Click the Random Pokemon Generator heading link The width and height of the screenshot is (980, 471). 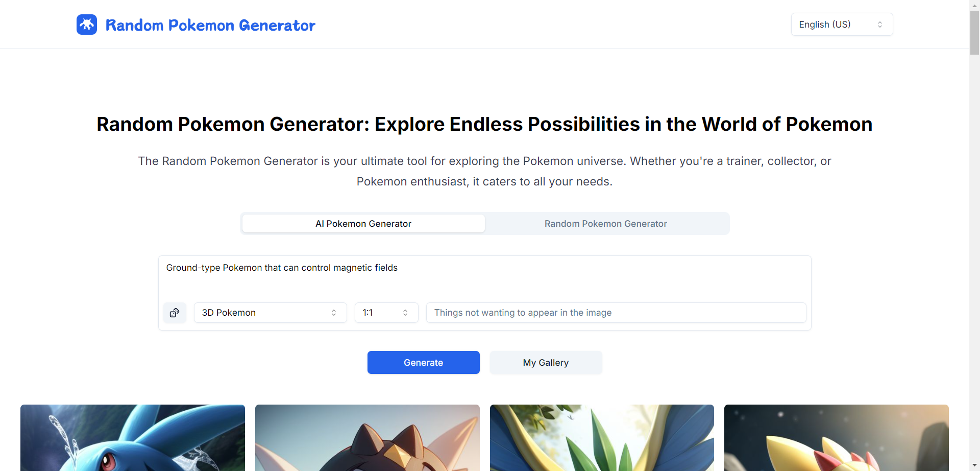(210, 25)
